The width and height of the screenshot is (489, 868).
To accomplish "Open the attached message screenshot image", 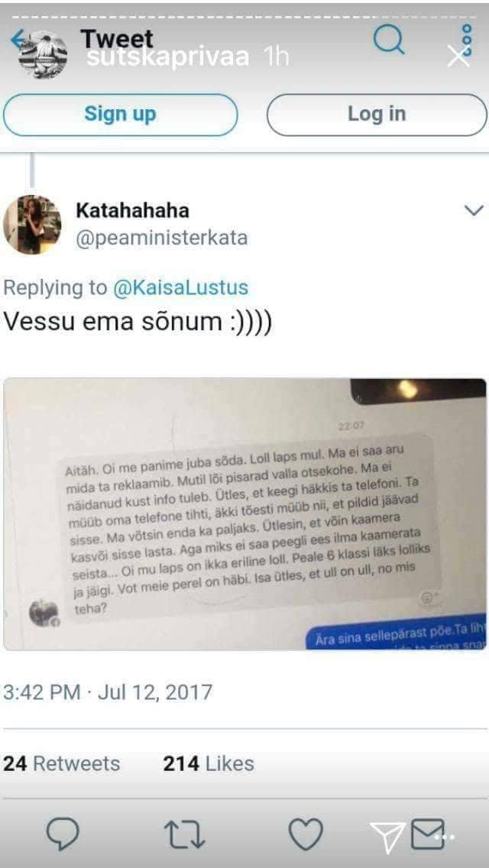I will point(244,513).
